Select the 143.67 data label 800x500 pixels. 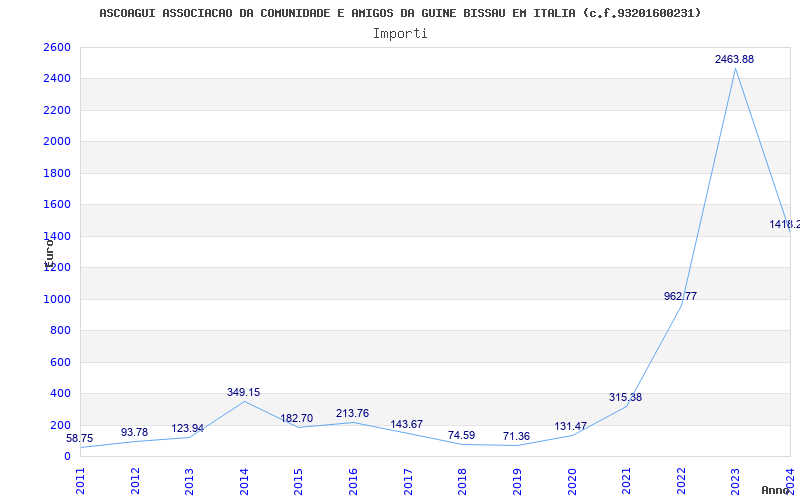[x=406, y=425]
